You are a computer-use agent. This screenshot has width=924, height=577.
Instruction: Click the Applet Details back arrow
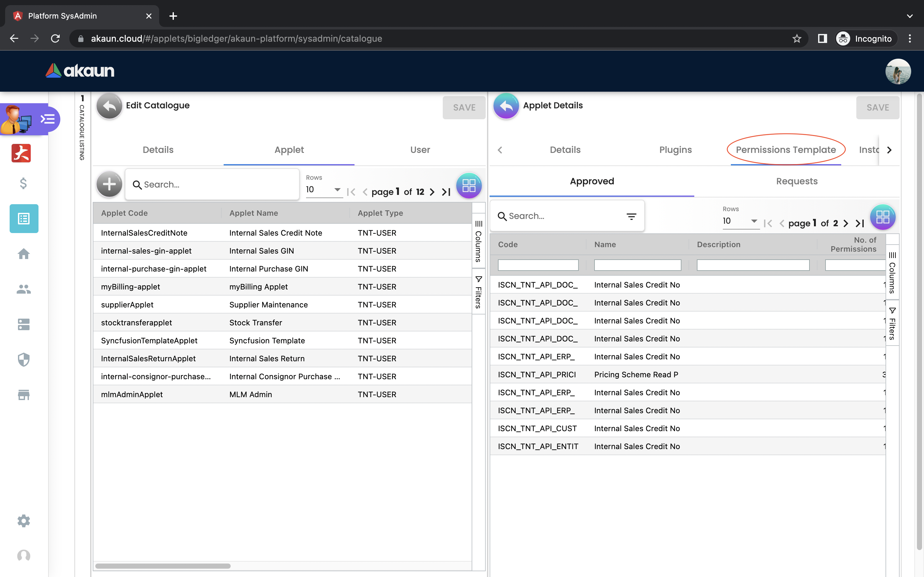click(506, 106)
